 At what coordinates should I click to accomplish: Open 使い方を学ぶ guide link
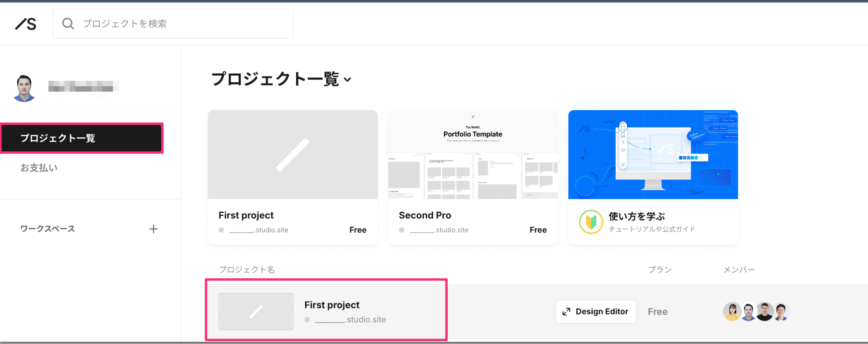pos(637,217)
